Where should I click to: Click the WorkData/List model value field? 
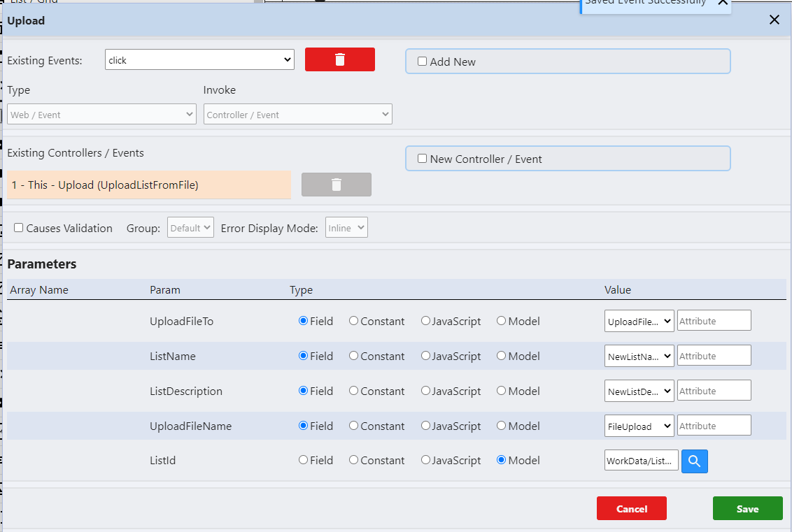click(642, 460)
